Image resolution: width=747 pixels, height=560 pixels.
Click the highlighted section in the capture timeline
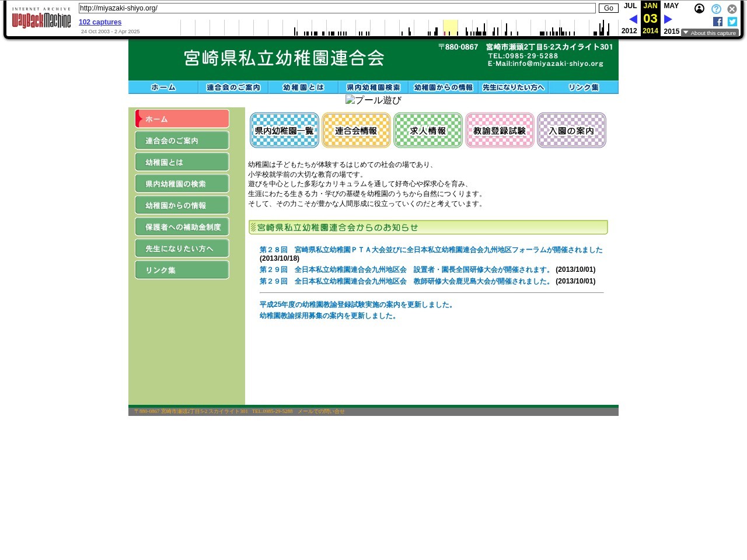point(451,27)
